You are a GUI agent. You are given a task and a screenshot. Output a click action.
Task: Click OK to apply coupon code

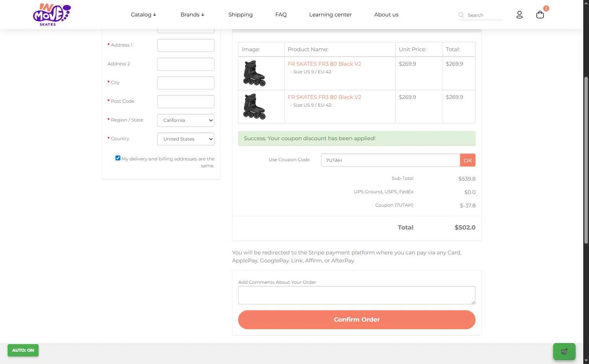(468, 160)
